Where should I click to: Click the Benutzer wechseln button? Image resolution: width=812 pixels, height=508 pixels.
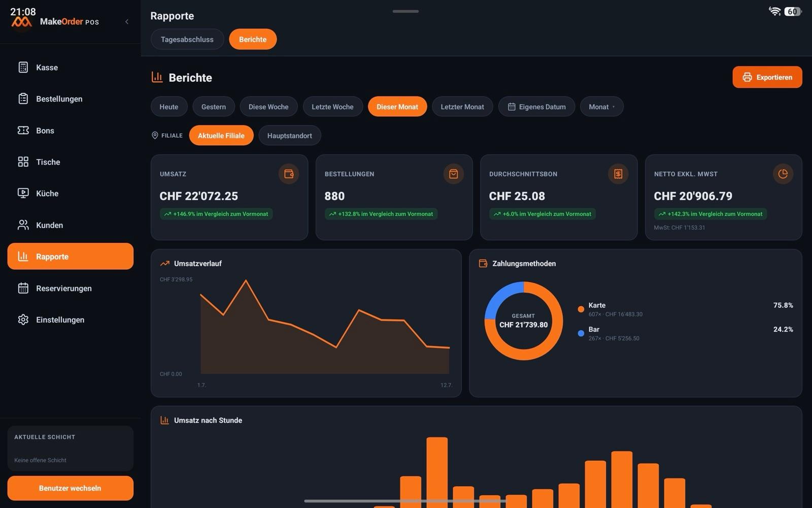pyautogui.click(x=71, y=488)
